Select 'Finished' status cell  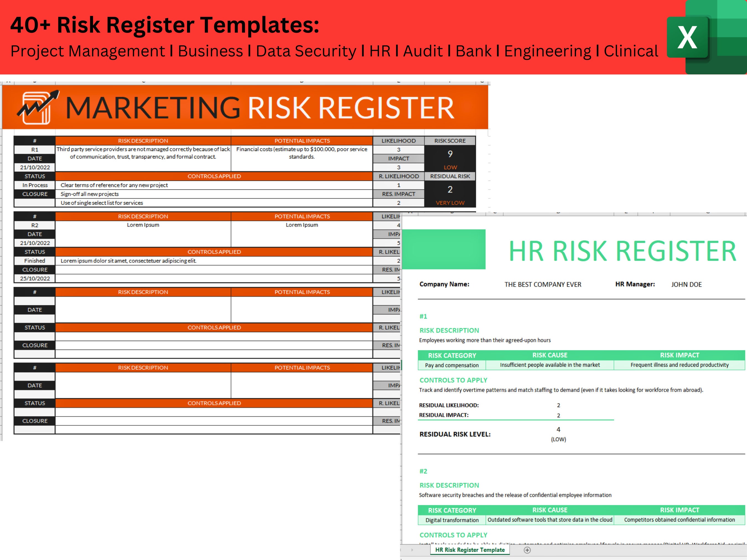35,261
